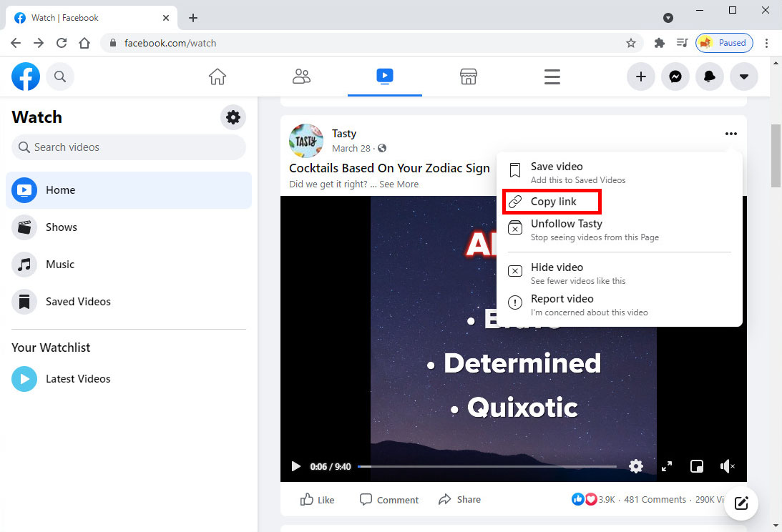Open Shows in Watch sidebar

[x=129, y=227]
